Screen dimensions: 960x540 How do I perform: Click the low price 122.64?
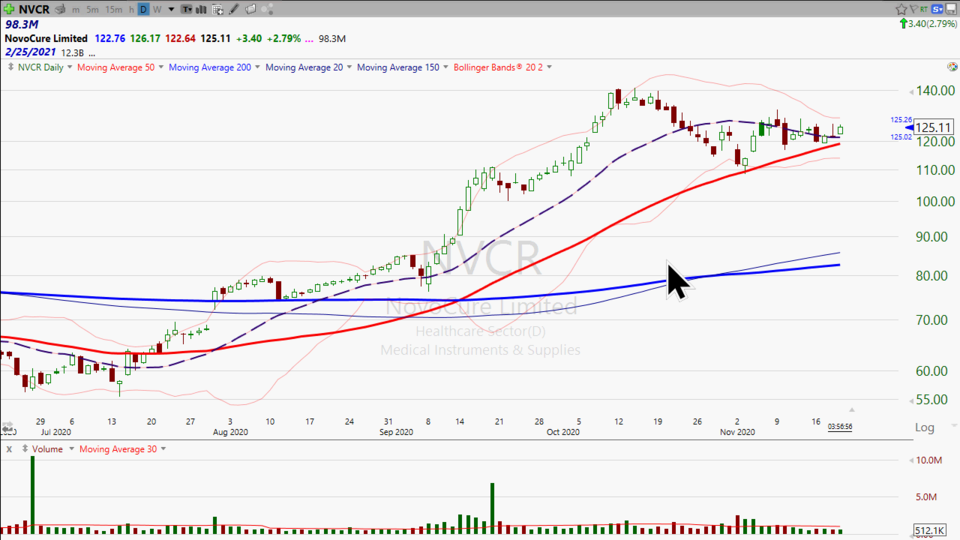[181, 39]
